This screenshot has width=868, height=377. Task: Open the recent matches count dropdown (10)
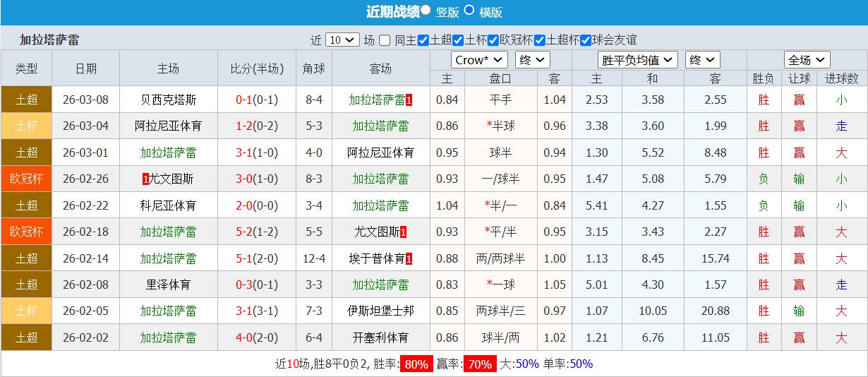342,40
